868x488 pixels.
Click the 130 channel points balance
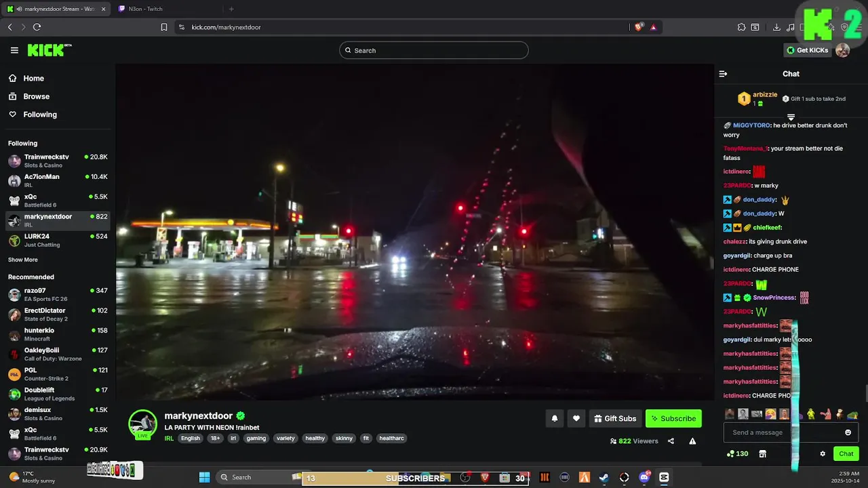[737, 454]
